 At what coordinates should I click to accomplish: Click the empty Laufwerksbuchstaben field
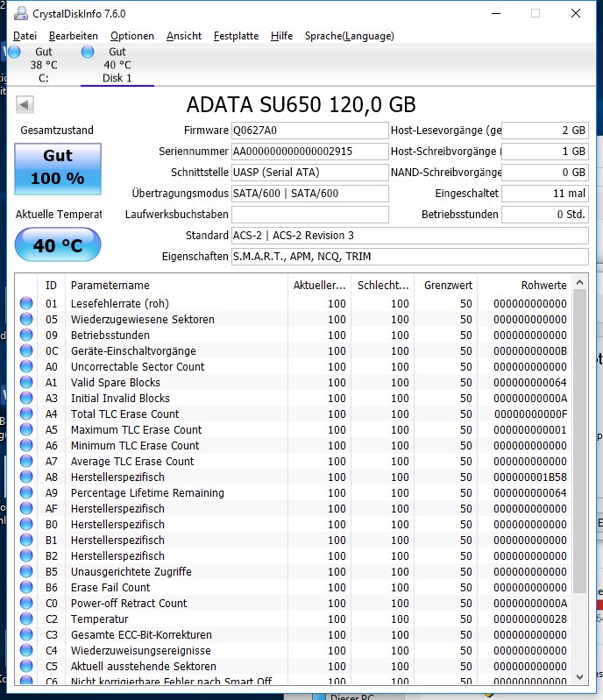click(309, 215)
